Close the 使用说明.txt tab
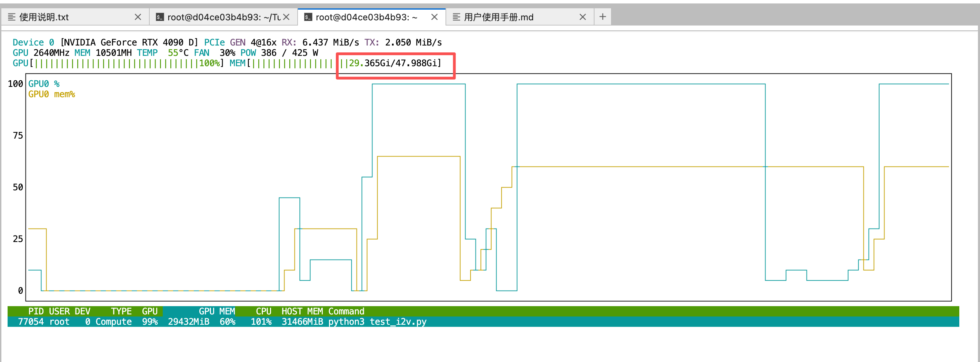980x362 pixels. 138,17
